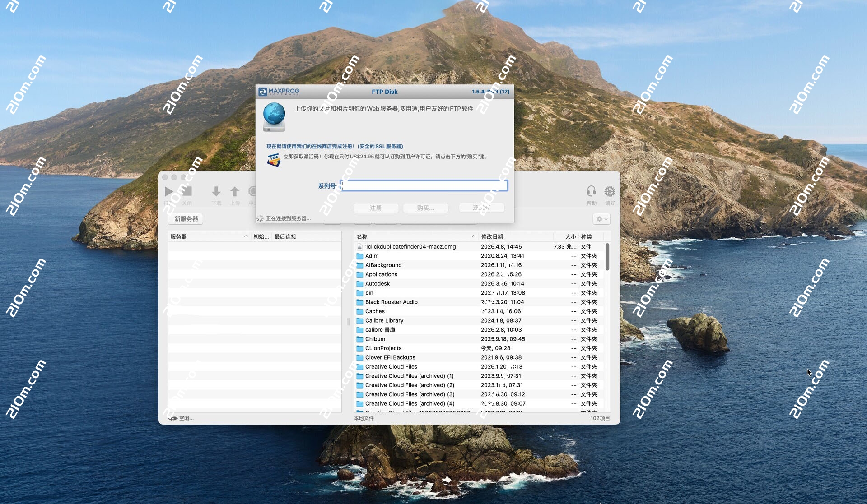
Task: Select Creative Cloud Files (archived) (3)
Action: pos(480,394)
